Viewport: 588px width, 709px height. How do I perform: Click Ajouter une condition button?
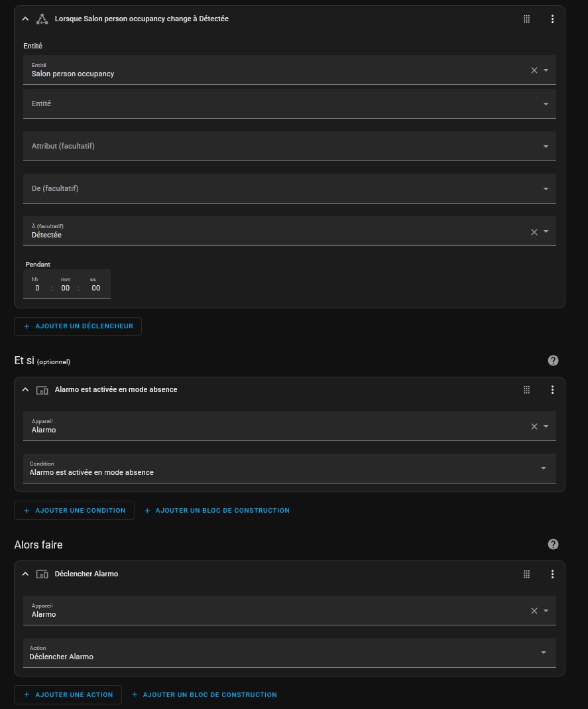point(74,511)
